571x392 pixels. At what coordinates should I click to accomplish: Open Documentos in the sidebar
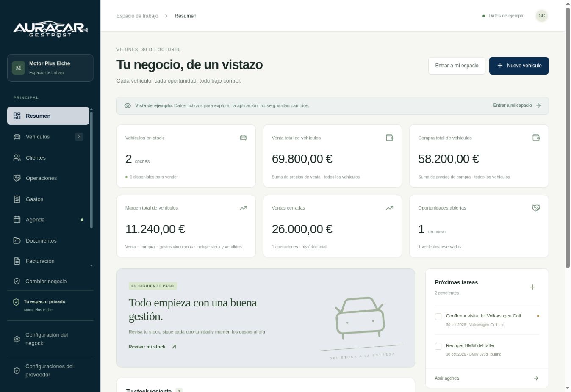pos(48,240)
